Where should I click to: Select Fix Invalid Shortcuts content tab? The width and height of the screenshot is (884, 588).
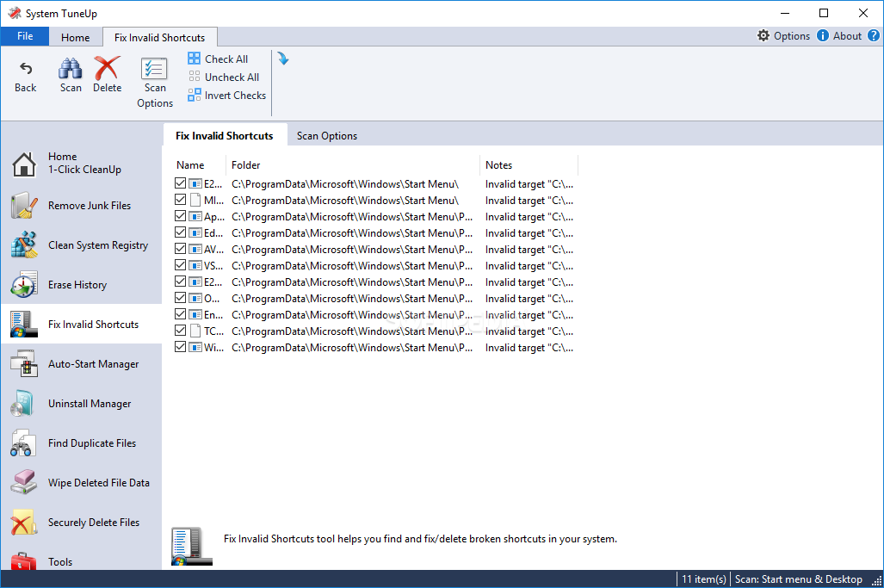click(x=225, y=136)
